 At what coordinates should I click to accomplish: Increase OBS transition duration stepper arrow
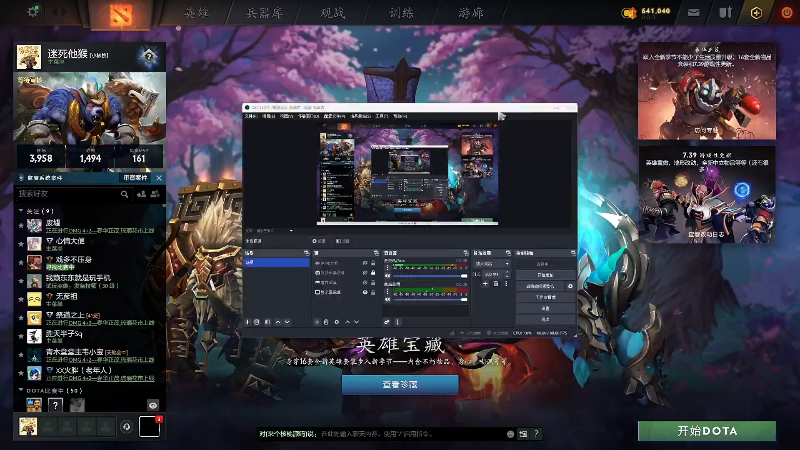507,272
